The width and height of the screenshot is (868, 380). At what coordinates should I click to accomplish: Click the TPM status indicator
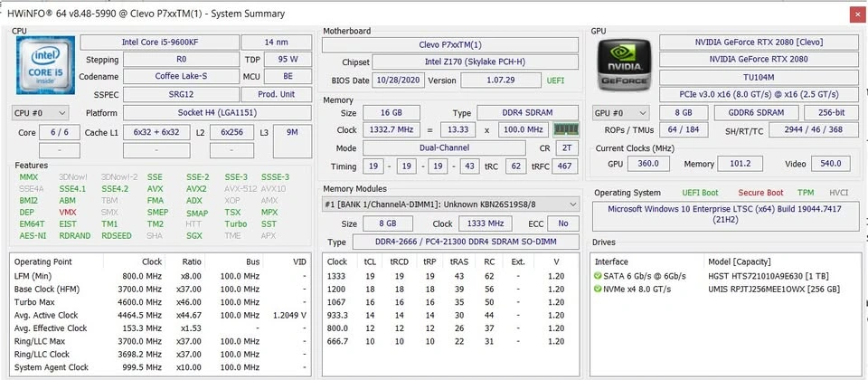(806, 193)
